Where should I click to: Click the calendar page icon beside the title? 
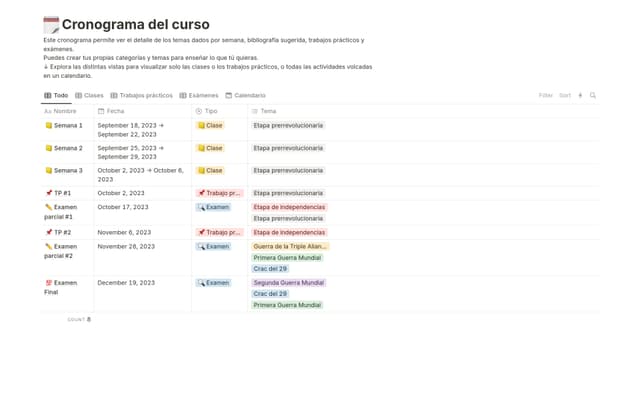(51, 25)
